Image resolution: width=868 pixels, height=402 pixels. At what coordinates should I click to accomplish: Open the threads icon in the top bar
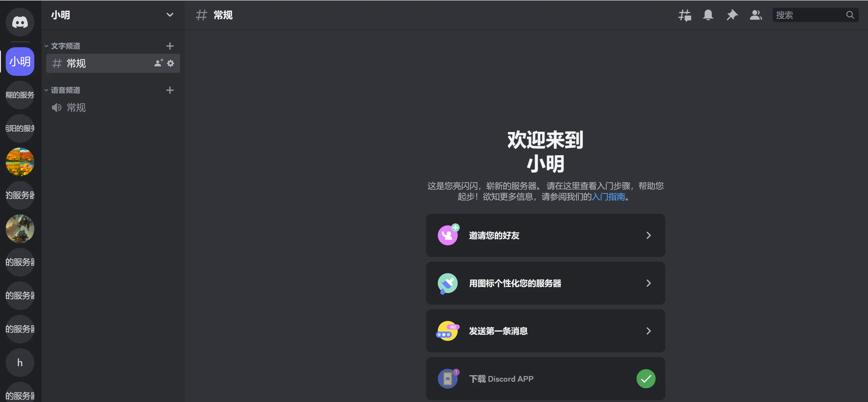coord(685,15)
